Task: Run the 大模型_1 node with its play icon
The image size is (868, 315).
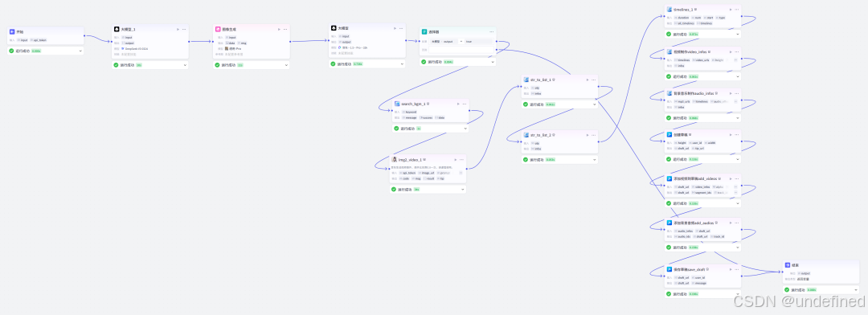Action: point(178,29)
